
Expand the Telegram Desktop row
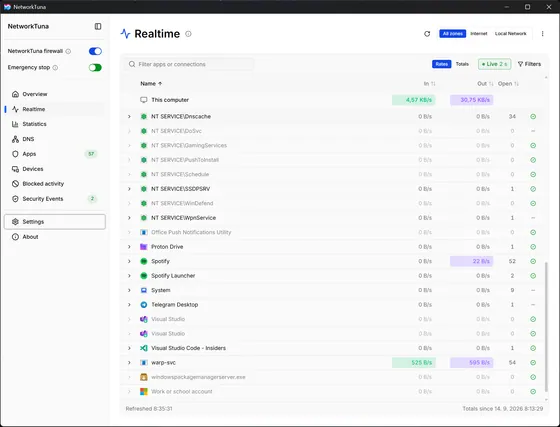coord(129,305)
